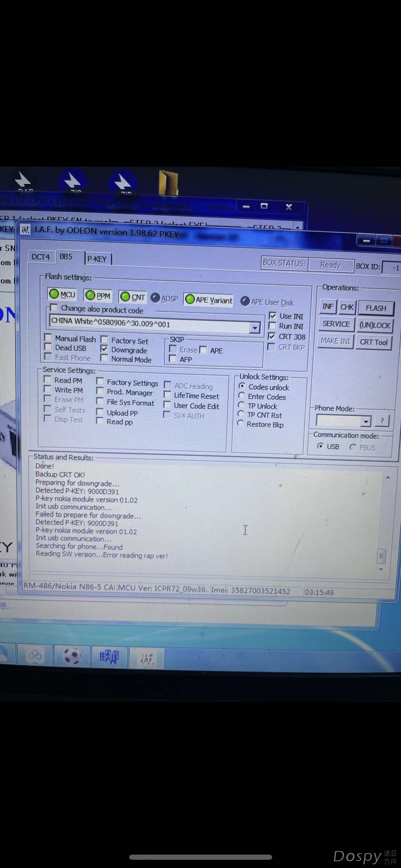The image size is (401, 868).
Task: Click the CRT Tool button
Action: (x=374, y=342)
